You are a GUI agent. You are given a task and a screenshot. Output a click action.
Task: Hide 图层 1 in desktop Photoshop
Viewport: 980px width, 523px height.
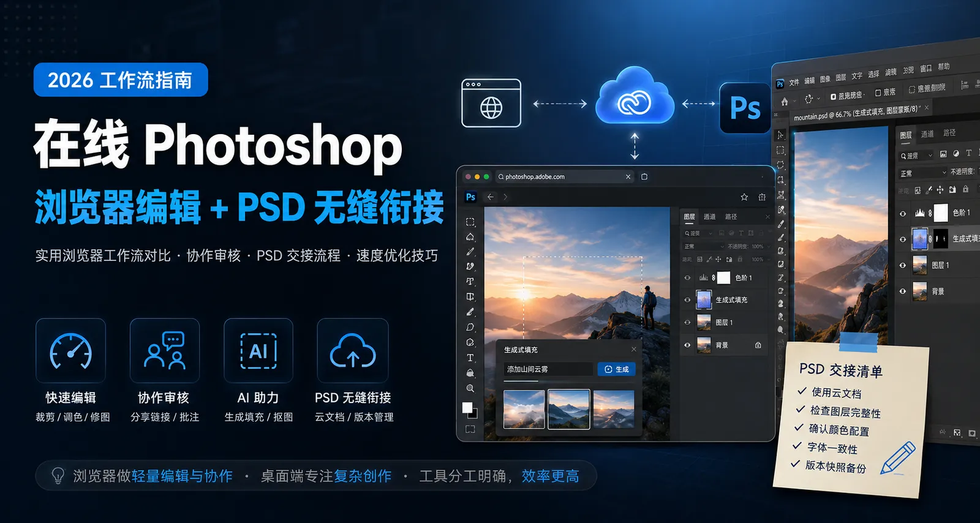pyautogui.click(x=903, y=265)
